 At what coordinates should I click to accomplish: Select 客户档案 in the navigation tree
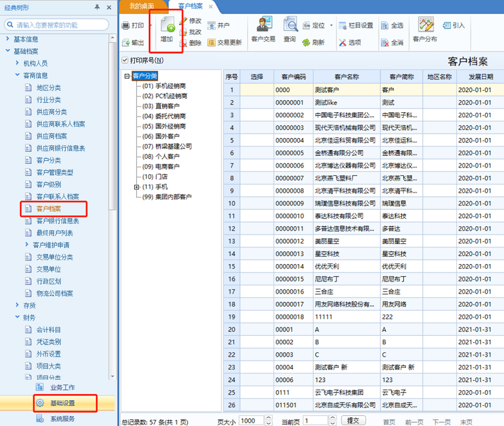coord(49,209)
